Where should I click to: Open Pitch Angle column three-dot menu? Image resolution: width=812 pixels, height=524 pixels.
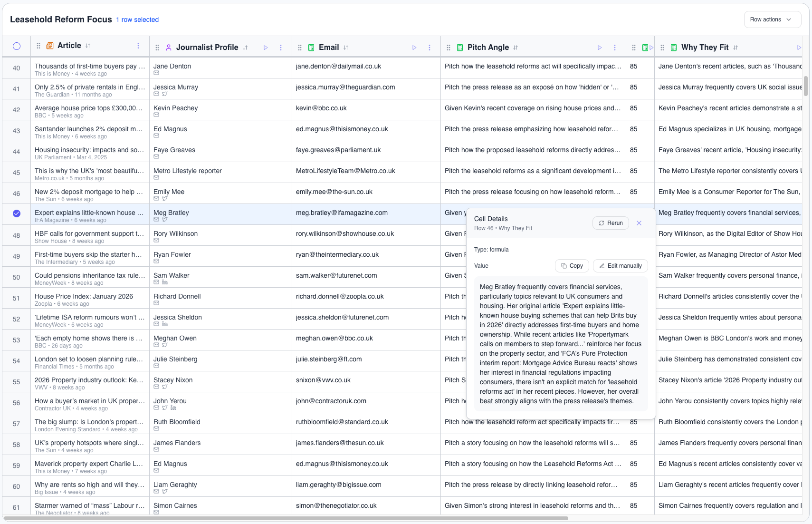pyautogui.click(x=615, y=48)
